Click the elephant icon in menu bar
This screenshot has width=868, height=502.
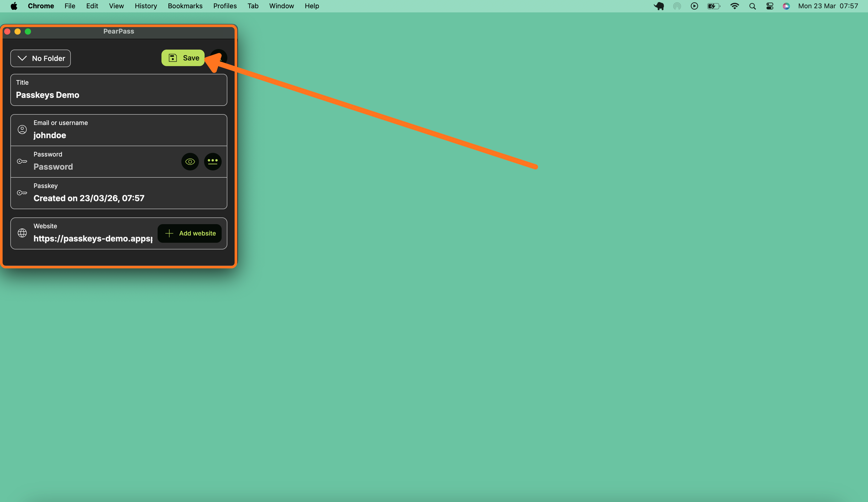(658, 6)
